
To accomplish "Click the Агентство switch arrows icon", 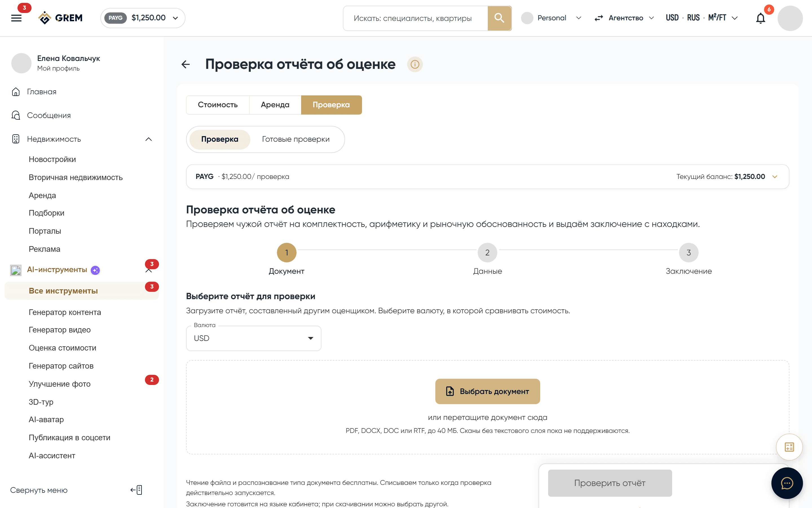I will [x=599, y=18].
